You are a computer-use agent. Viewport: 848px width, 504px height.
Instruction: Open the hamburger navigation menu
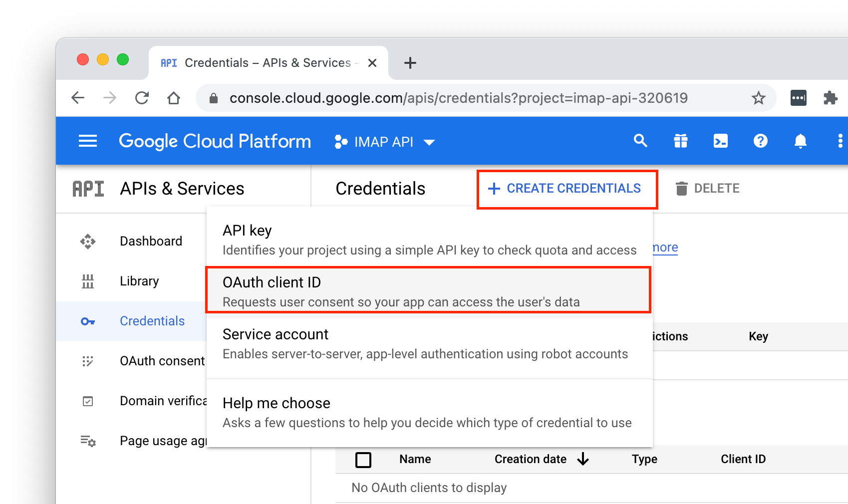click(88, 141)
